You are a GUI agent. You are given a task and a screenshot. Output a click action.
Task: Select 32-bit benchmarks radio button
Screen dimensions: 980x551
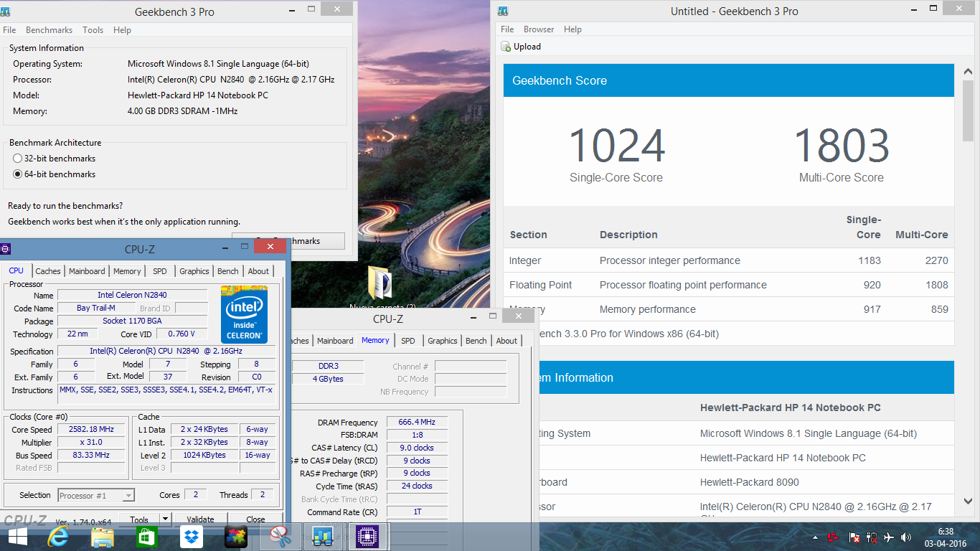click(18, 159)
